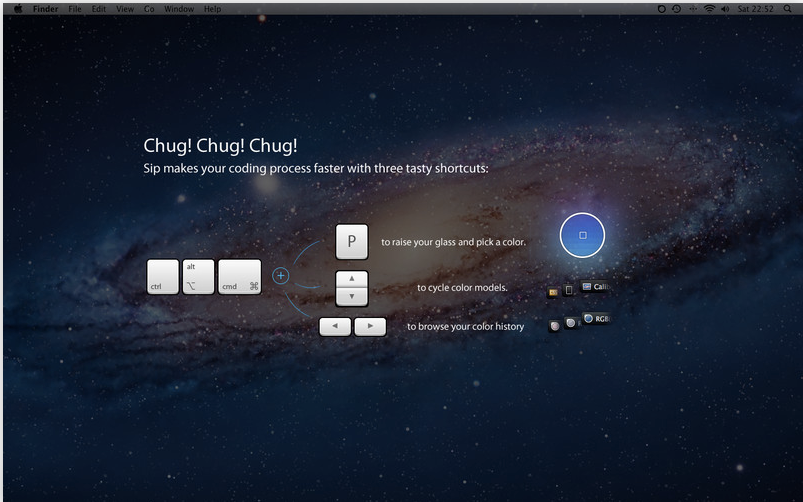Click the P key graphic
The image size is (803, 502).
point(352,241)
